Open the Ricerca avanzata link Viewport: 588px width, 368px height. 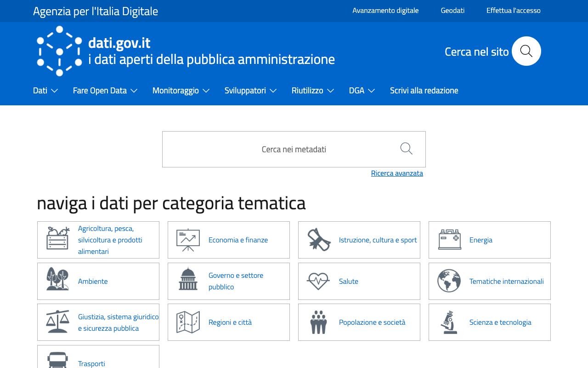pyautogui.click(x=397, y=173)
